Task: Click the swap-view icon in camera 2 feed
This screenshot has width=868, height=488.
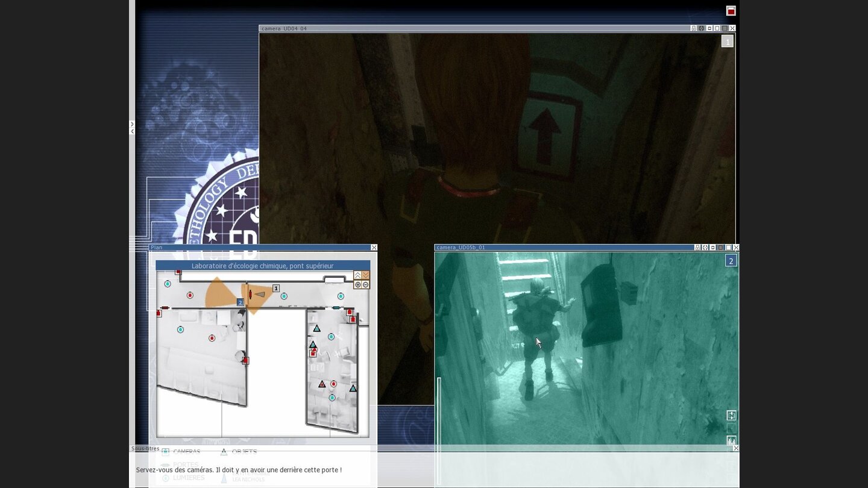Action: (x=731, y=415)
